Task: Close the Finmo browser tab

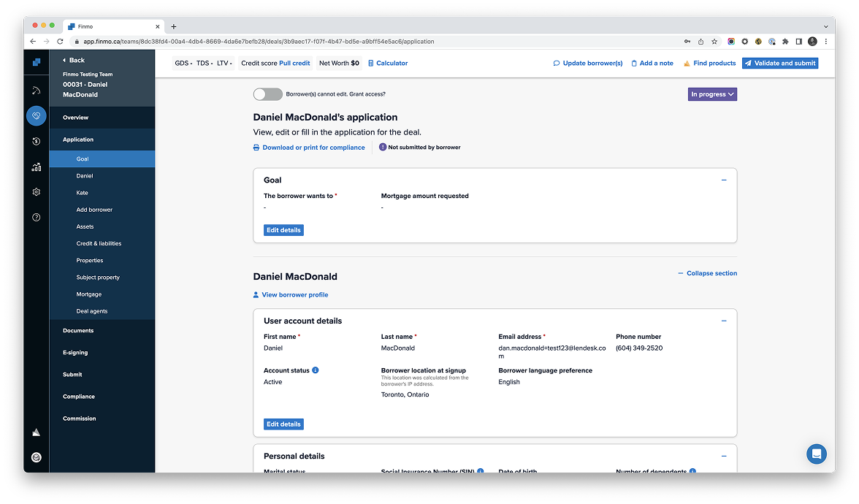Action: pos(157,26)
